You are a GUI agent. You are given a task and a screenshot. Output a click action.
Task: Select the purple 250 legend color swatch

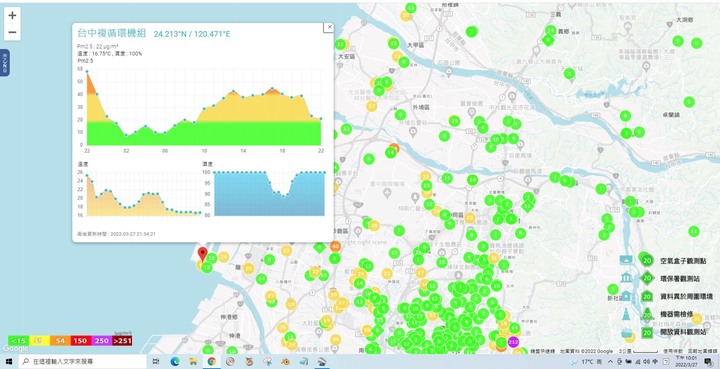click(101, 341)
